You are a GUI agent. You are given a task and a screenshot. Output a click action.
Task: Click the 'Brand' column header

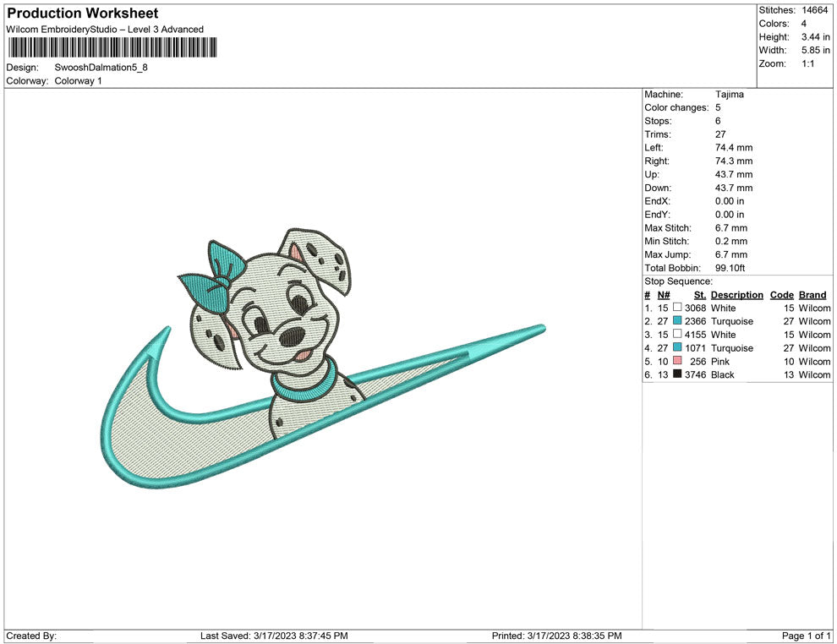812,294
